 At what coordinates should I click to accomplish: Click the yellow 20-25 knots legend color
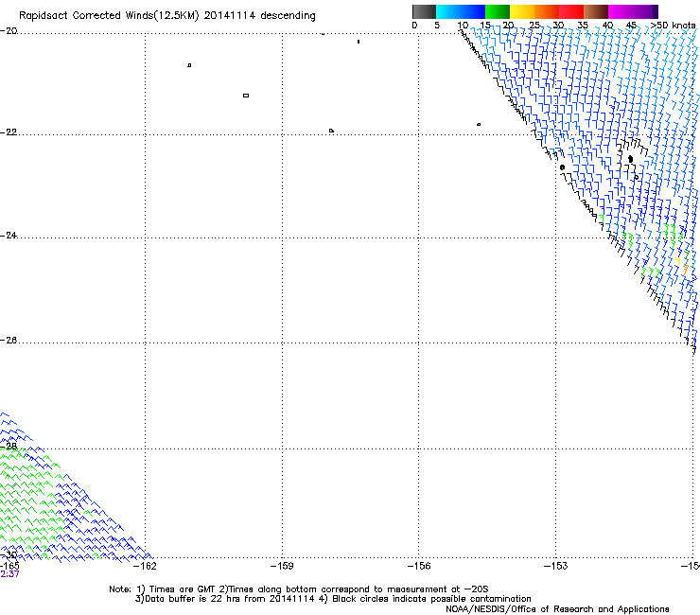pyautogui.click(x=522, y=11)
